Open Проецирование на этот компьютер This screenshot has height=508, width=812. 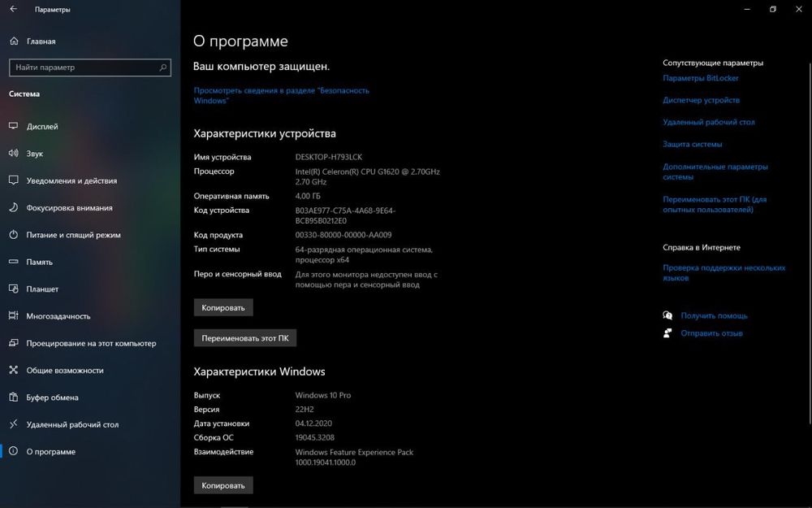(90, 343)
